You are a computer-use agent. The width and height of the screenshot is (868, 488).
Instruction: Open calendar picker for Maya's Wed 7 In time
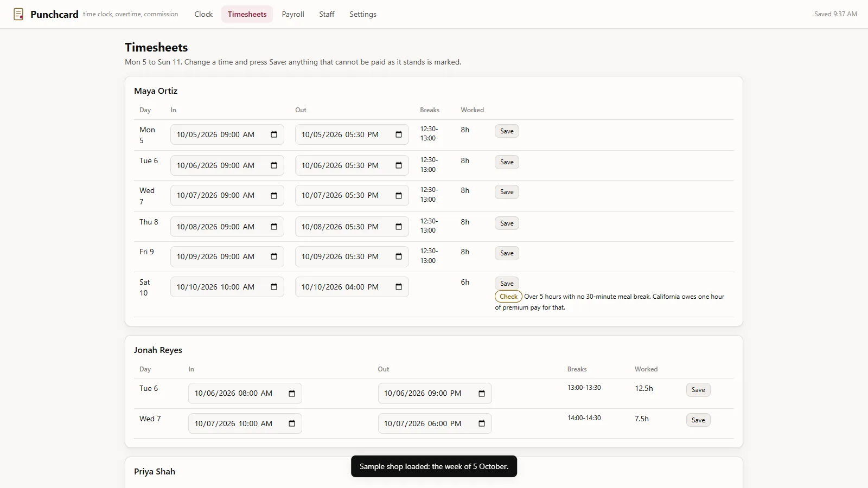(274, 195)
